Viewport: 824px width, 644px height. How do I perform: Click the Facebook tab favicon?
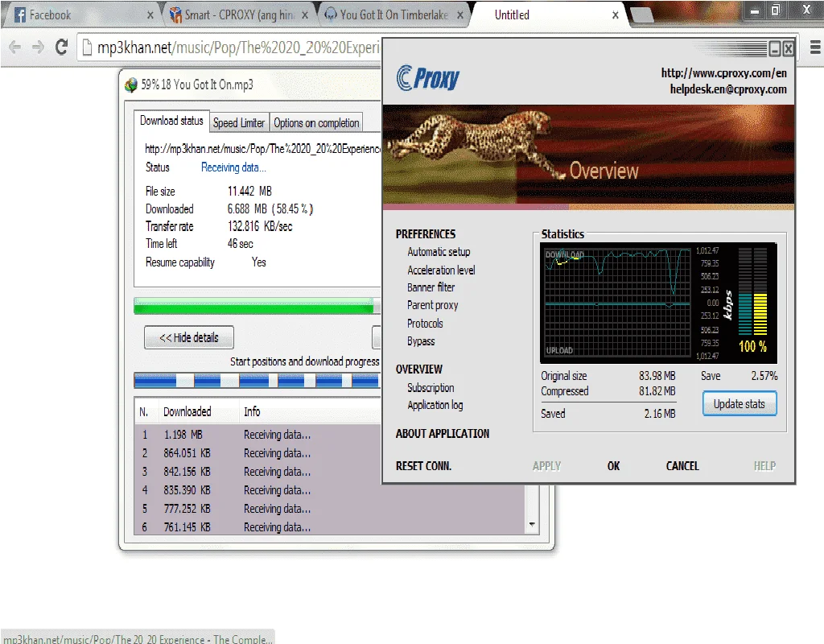(20, 14)
